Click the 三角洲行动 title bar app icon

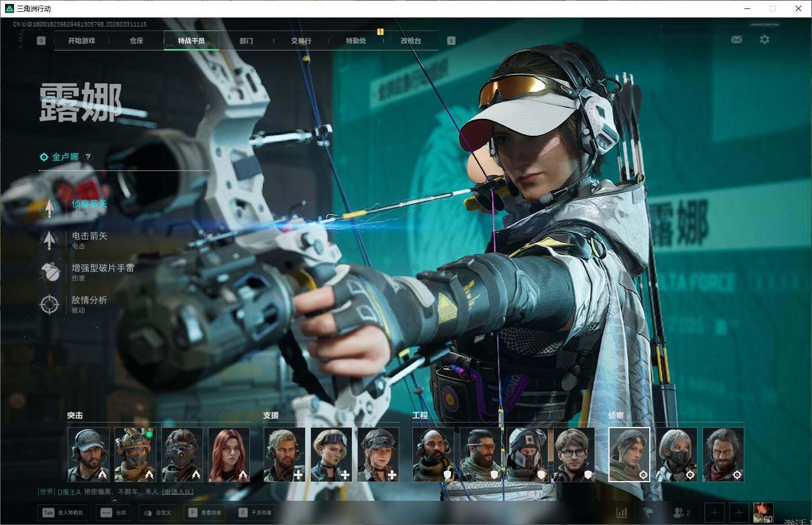9,8
